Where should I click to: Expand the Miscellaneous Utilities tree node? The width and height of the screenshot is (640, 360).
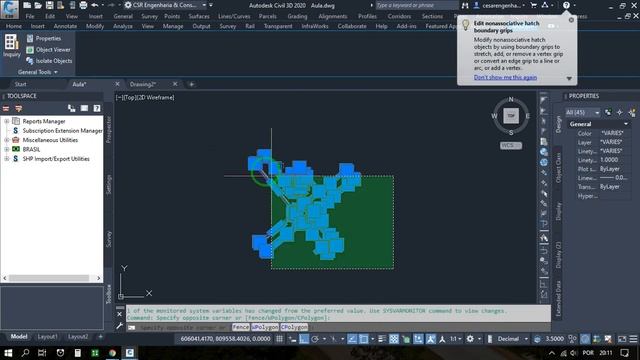7,140
